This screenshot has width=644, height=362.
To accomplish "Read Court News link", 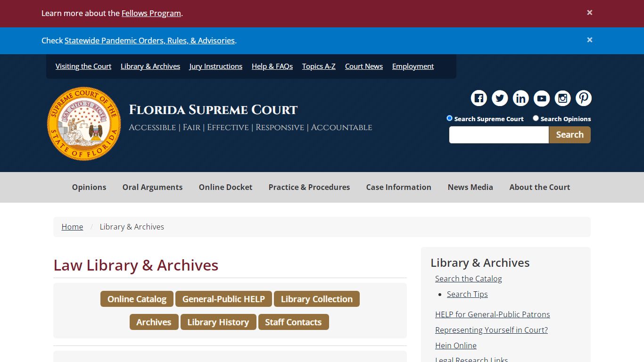I will pos(364,66).
